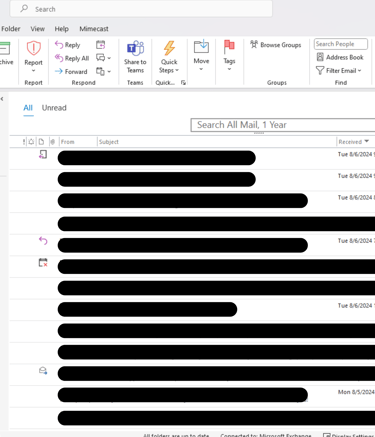Open the Report dropdown arrow

coord(33,71)
